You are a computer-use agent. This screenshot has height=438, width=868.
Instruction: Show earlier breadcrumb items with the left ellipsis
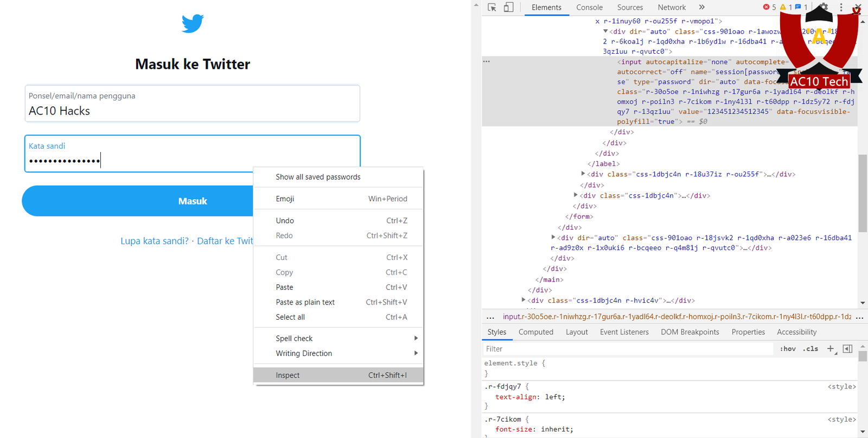click(490, 317)
